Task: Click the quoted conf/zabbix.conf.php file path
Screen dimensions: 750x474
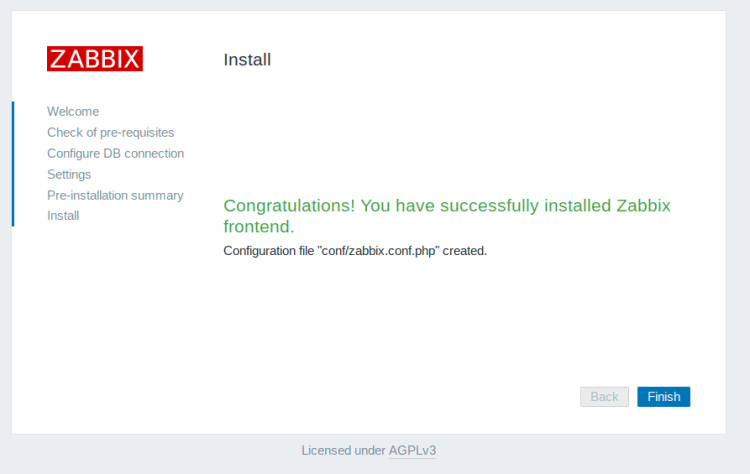Action: pos(378,251)
